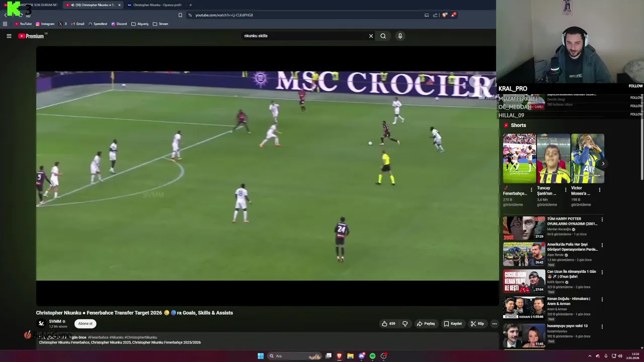Follow KRAL_PRO in the stream overlay
The image size is (644, 362).
point(635,86)
